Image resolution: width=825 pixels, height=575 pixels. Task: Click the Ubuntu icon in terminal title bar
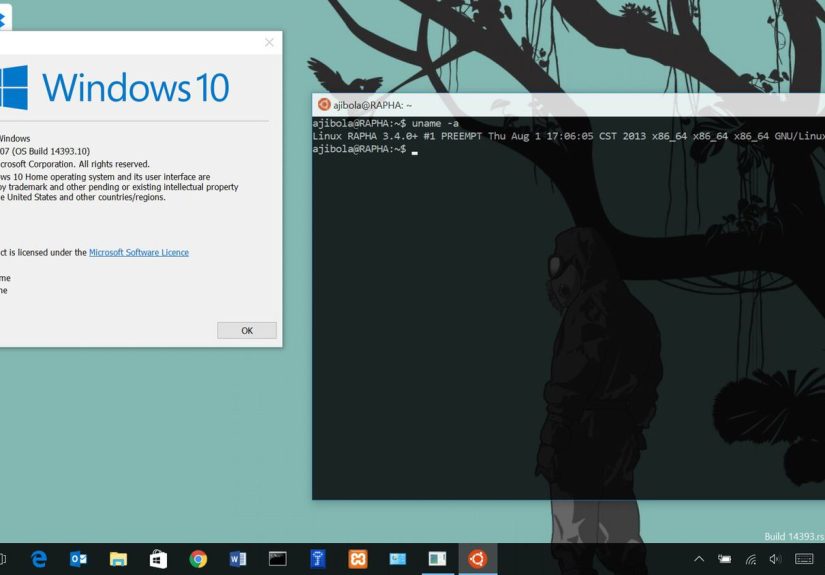(324, 105)
